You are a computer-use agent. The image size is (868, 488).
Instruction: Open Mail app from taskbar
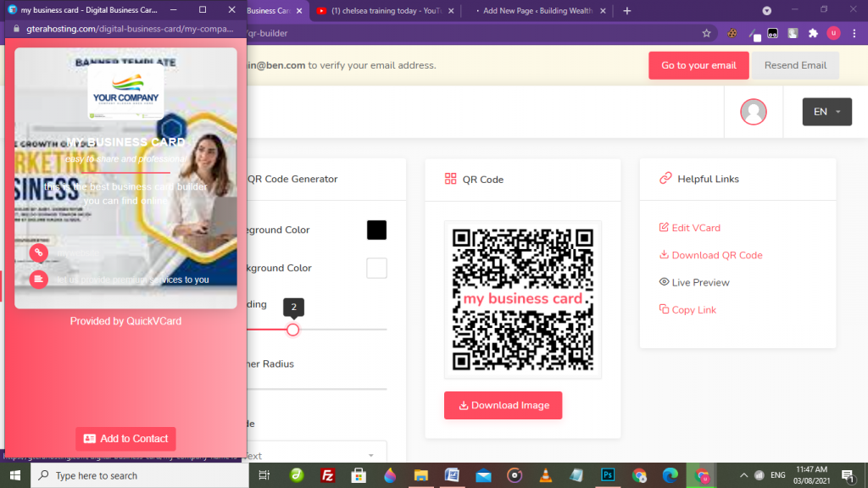(x=483, y=475)
